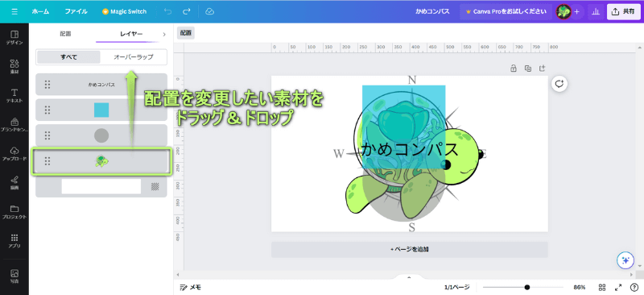Click the plus icon beside avatar
Screen dimensions: 644x295
pos(576,11)
